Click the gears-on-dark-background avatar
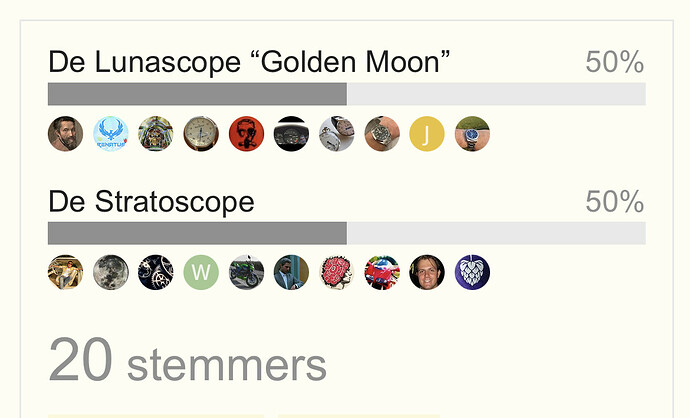Image resolution: width=690 pixels, height=418 pixels. coord(156,272)
